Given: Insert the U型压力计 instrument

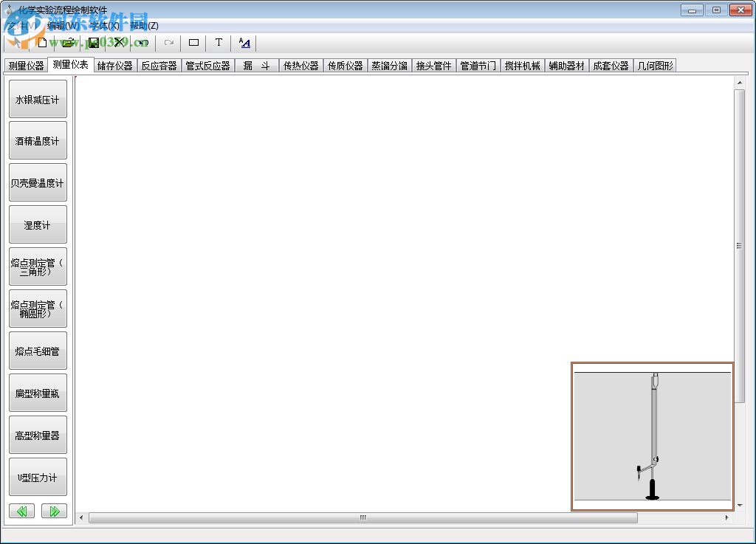Looking at the screenshot, I should (38, 477).
